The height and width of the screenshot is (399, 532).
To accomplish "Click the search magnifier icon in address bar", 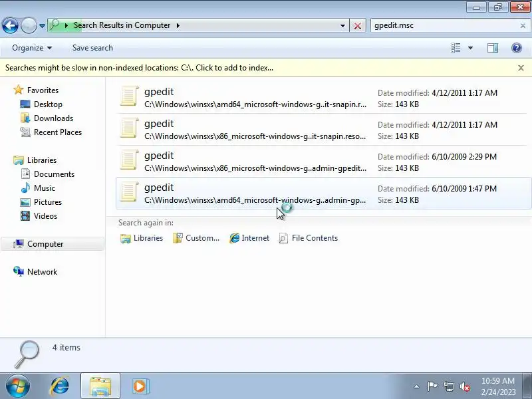I will coord(55,25).
